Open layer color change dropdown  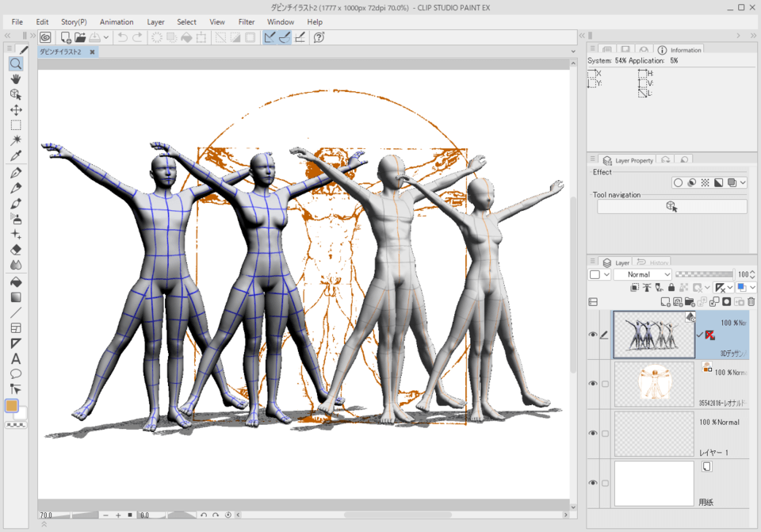[x=753, y=287]
